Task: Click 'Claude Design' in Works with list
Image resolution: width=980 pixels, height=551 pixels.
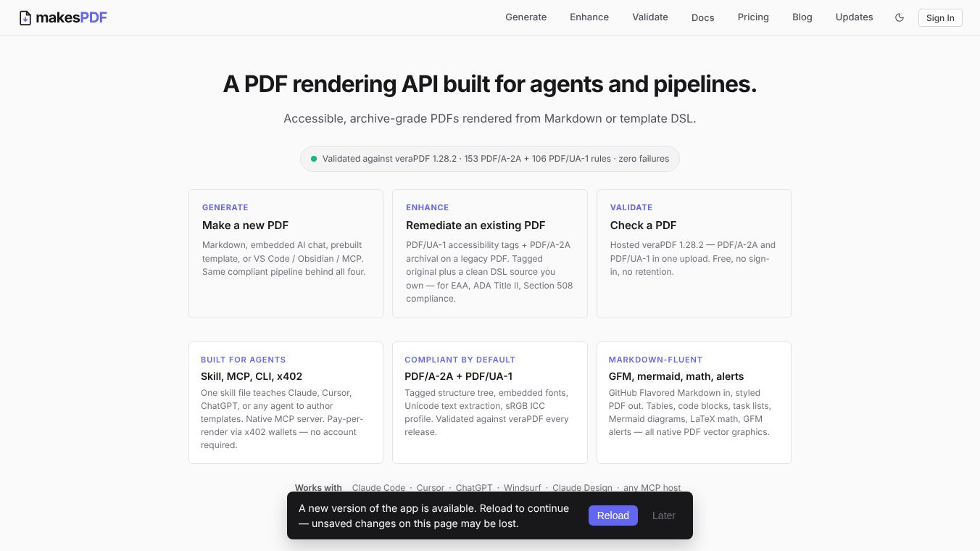Action: (x=582, y=488)
